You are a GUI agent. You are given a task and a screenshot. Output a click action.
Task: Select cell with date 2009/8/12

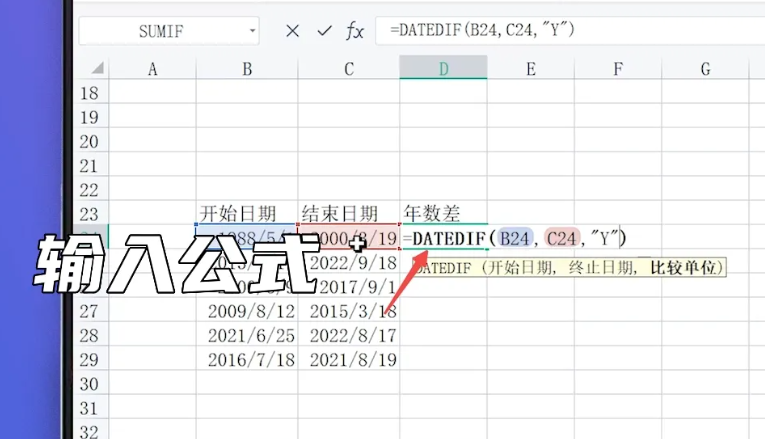tap(247, 311)
